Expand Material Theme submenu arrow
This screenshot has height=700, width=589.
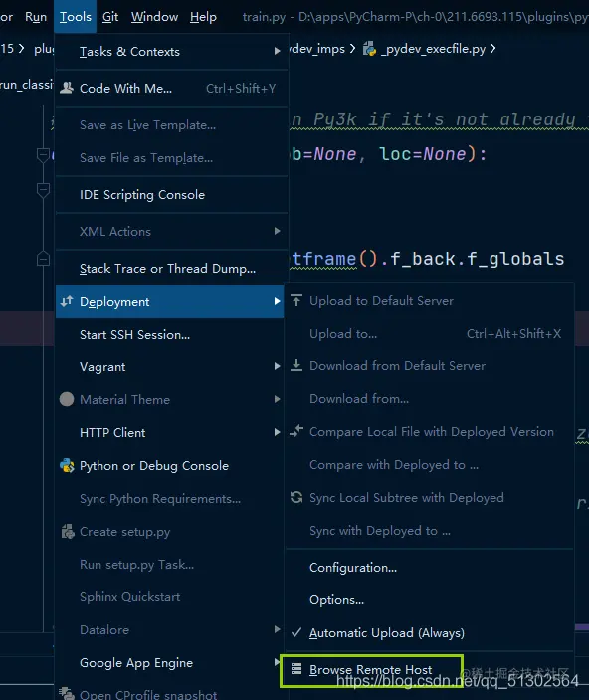(x=278, y=399)
